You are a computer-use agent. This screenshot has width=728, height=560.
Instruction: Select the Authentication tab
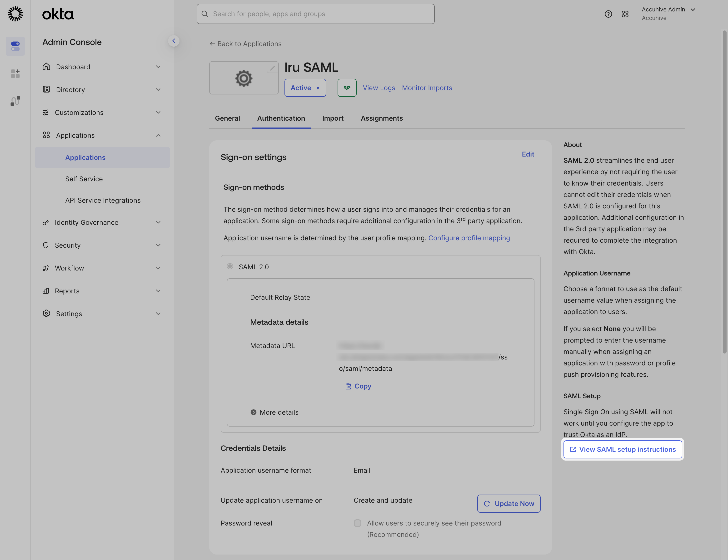281,118
